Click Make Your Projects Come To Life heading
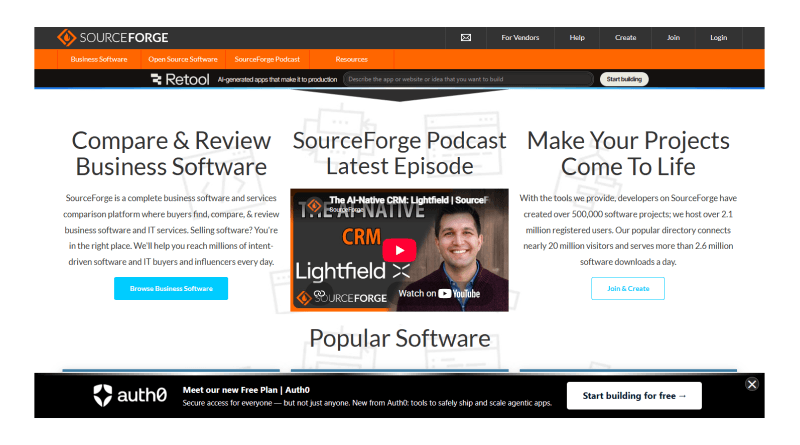 point(628,154)
